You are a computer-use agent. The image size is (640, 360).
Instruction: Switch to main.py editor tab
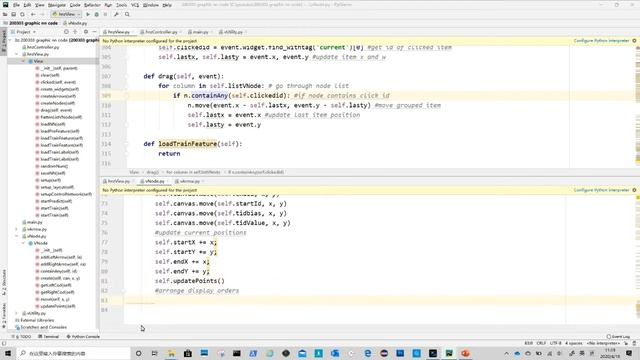coord(199,32)
